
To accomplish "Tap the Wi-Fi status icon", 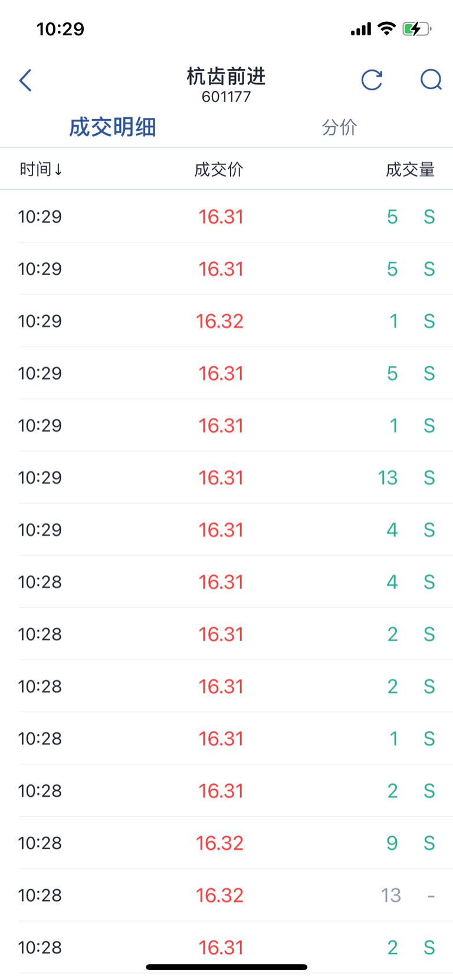I will coord(386,28).
